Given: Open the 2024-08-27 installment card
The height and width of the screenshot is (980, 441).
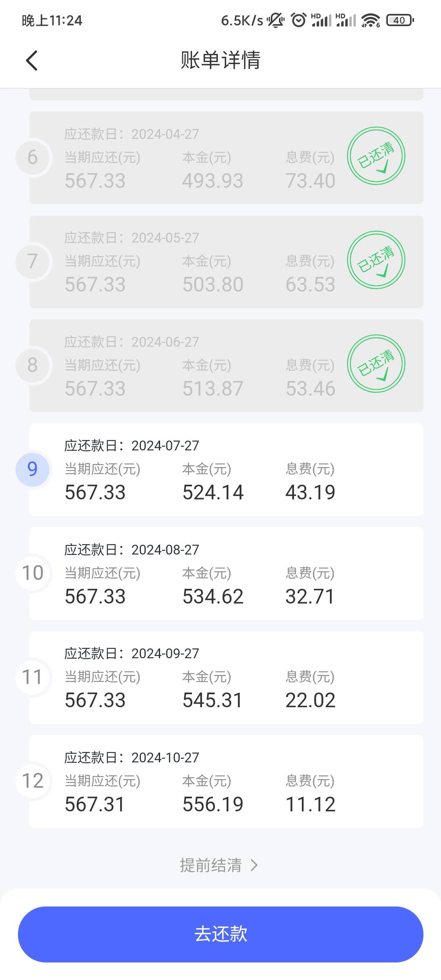Looking at the screenshot, I should [x=226, y=573].
